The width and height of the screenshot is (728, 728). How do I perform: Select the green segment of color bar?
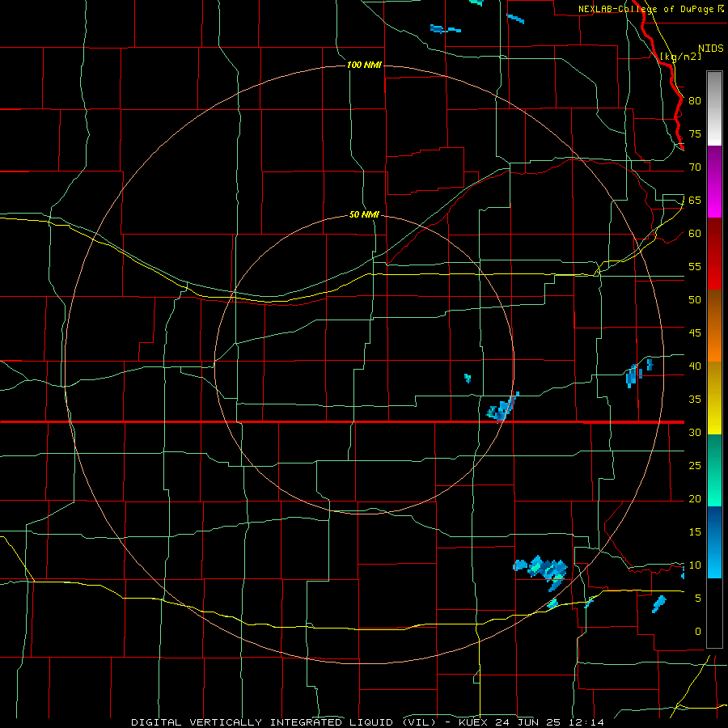point(714,470)
